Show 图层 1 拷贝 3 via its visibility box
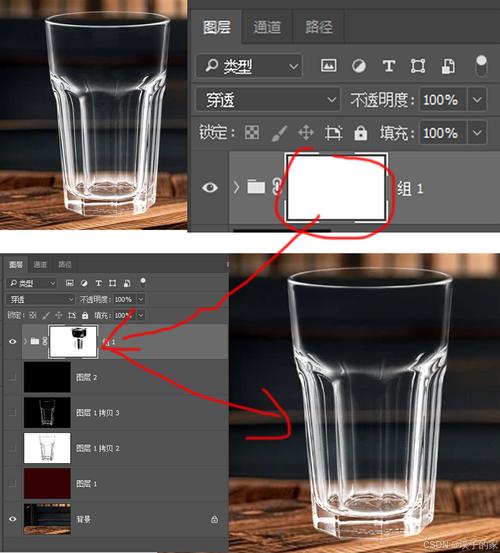Screen dimensions: 500x553 click(x=12, y=412)
